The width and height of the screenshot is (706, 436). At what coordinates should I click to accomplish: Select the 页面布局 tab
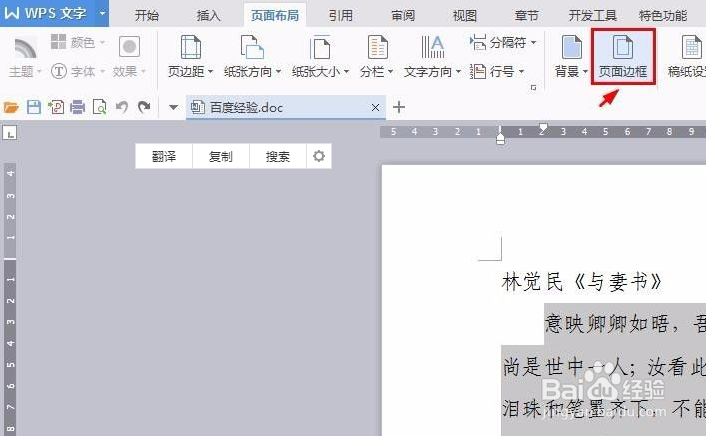pyautogui.click(x=275, y=16)
